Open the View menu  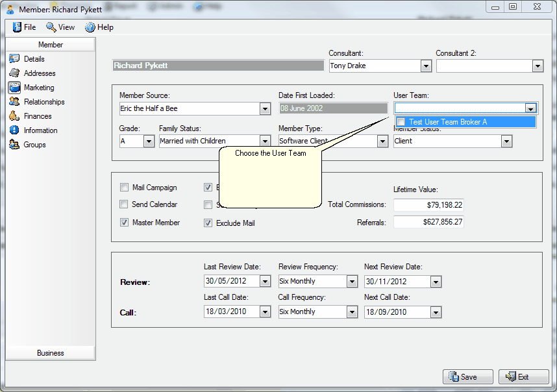tap(60, 27)
